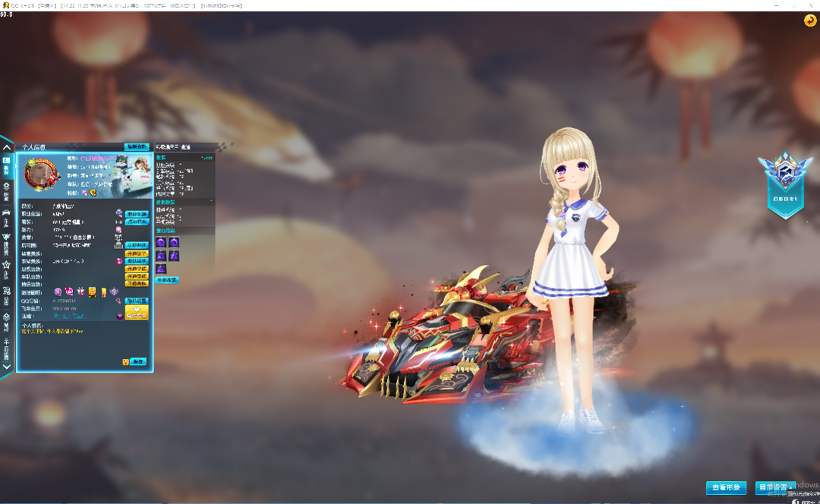Click the purple circle medal badge icon
Image resolution: width=820 pixels, height=504 pixels.
pos(58,291)
